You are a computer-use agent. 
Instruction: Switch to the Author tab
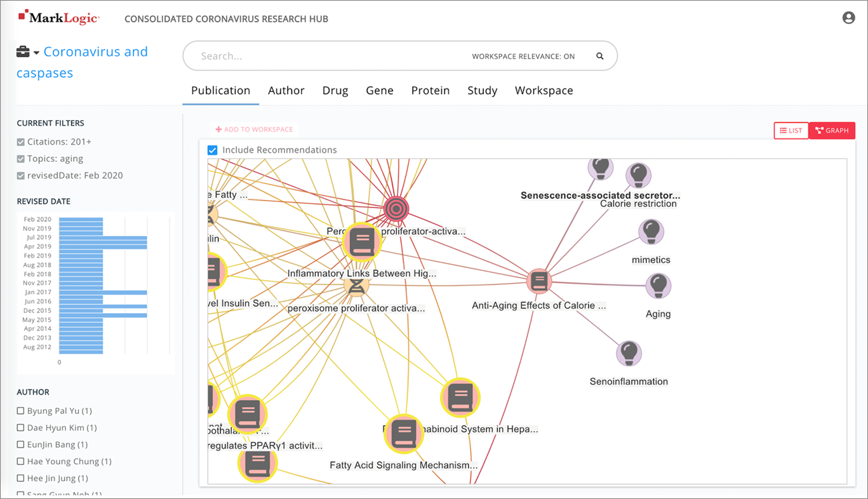coord(286,90)
